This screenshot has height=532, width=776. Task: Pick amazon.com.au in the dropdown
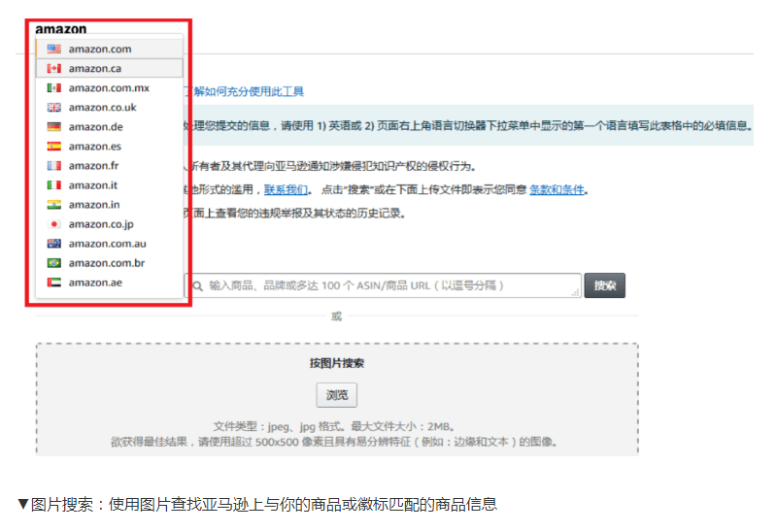107,244
